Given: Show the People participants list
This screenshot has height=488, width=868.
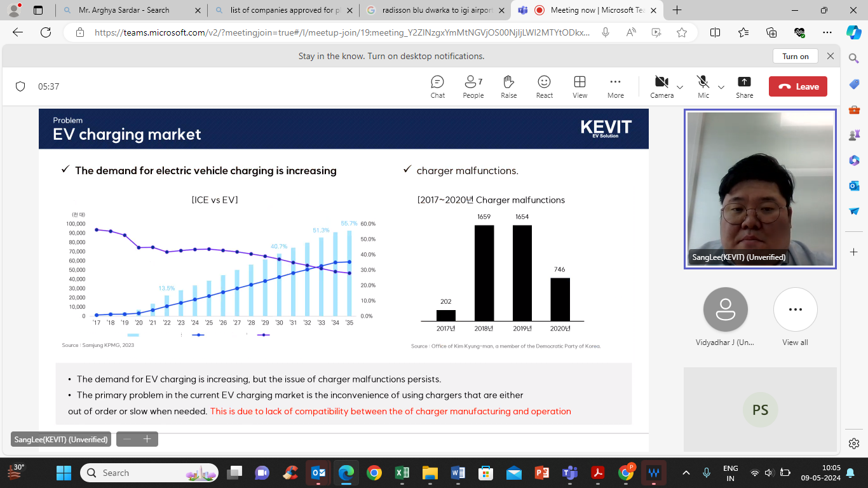Looking at the screenshot, I should click(473, 86).
